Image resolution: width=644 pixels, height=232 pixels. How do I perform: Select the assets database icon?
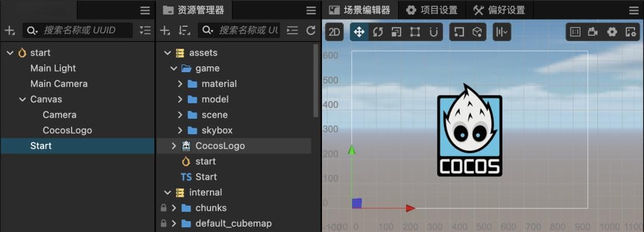[180, 53]
